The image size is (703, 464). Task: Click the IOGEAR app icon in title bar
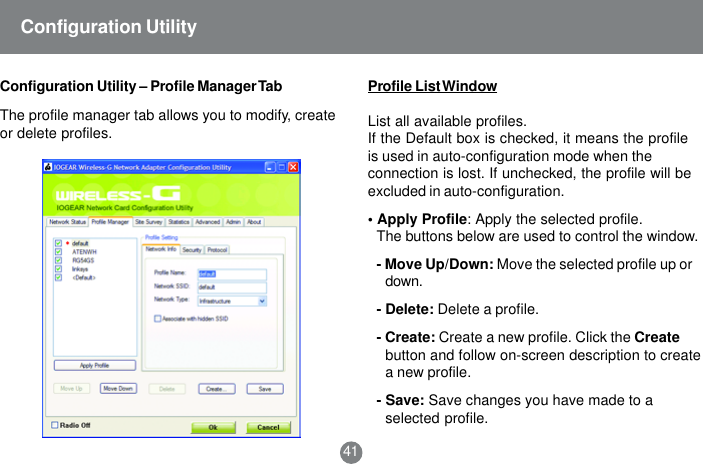pos(48,167)
